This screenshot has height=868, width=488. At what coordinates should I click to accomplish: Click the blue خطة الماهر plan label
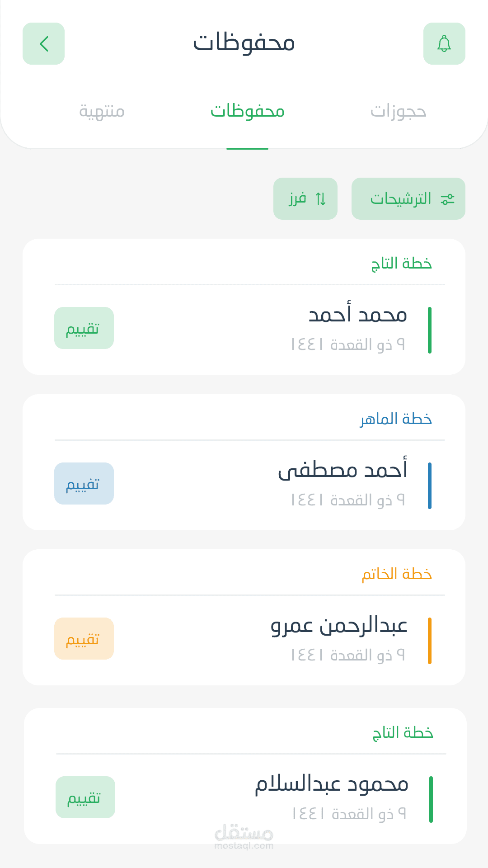pos(396,419)
